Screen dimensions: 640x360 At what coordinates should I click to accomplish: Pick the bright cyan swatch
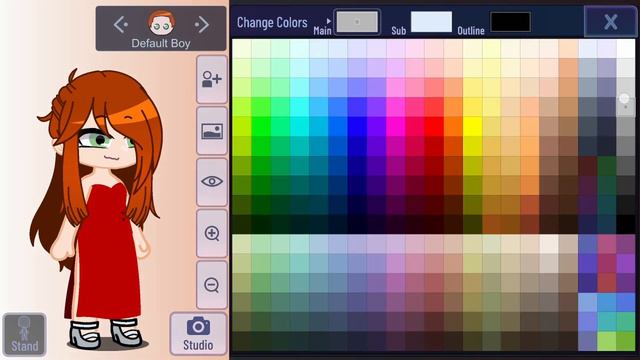pos(300,107)
